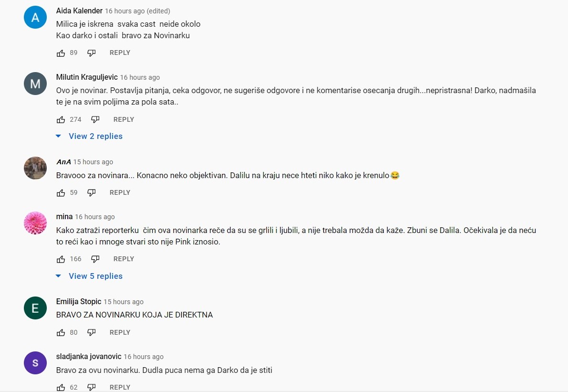
Task: Like Emilija Stopic's comment
Action: [61, 333]
